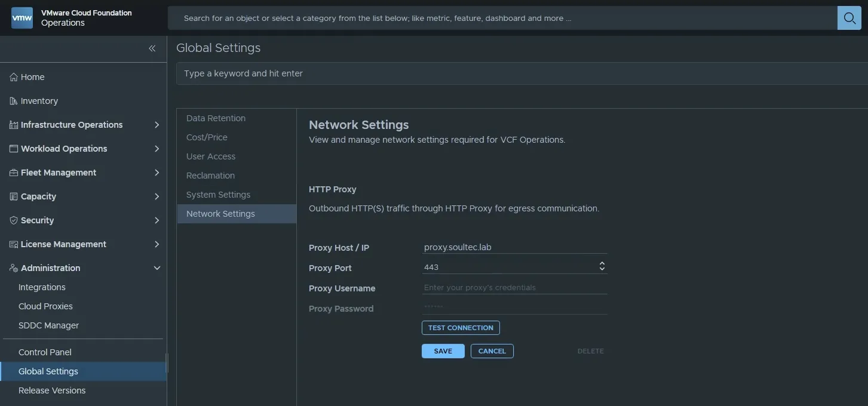Click the magnifier search button

pyautogui.click(x=849, y=19)
